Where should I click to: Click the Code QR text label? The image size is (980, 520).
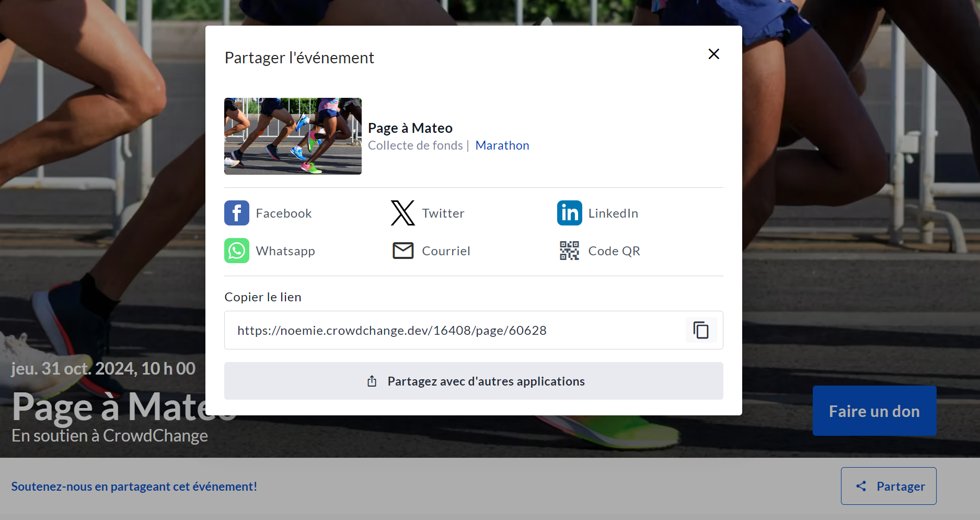614,251
